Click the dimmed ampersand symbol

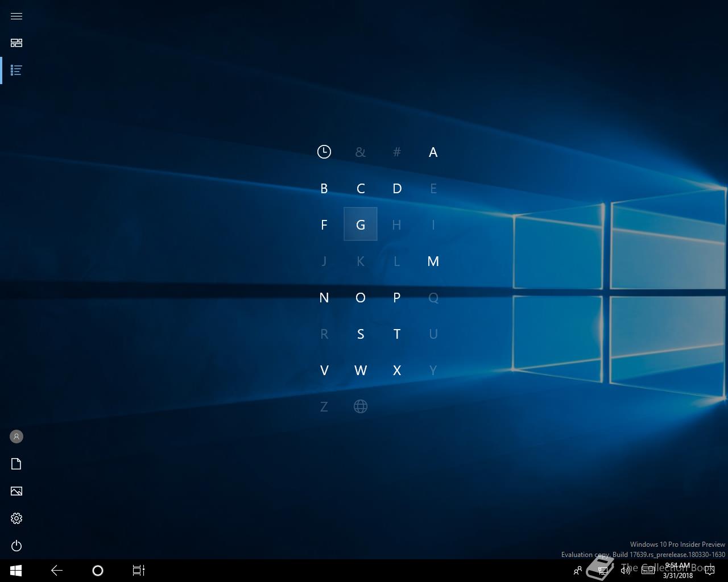click(x=361, y=152)
